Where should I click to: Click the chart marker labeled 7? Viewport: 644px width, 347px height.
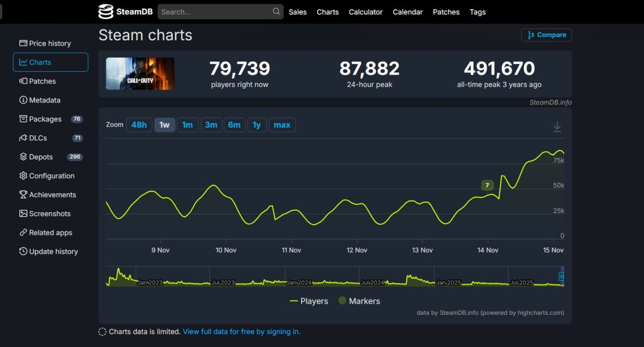[x=487, y=186]
